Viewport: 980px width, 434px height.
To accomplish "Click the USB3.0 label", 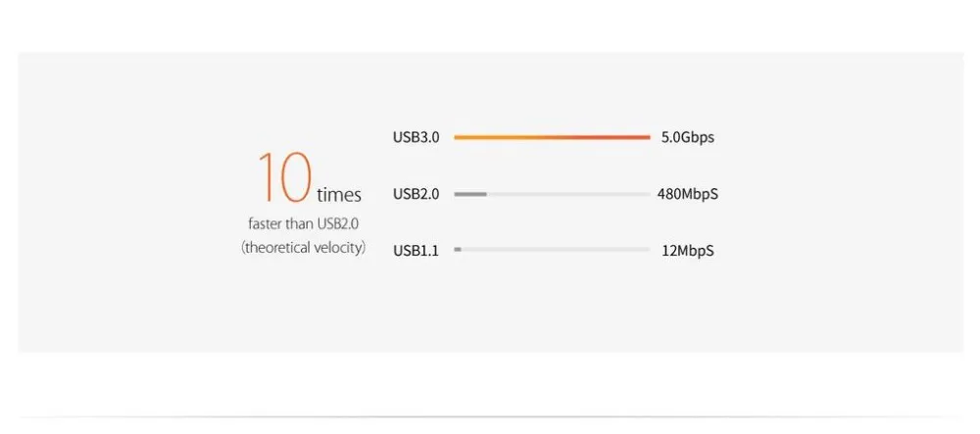I will click(x=416, y=137).
